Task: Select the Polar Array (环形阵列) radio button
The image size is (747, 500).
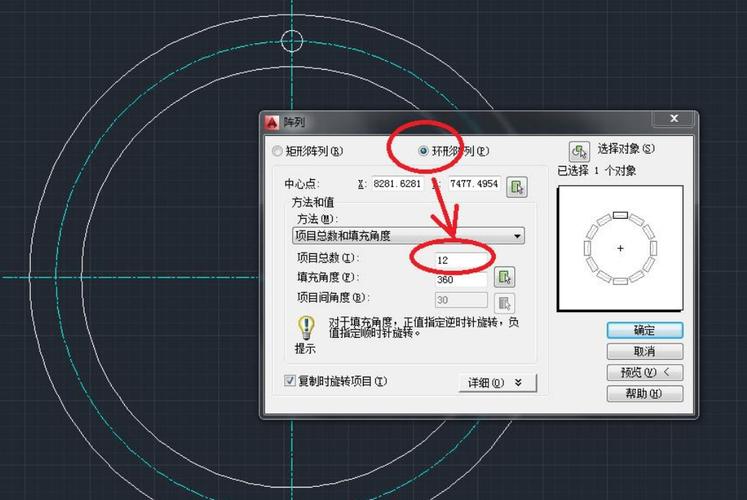Action: [x=423, y=151]
